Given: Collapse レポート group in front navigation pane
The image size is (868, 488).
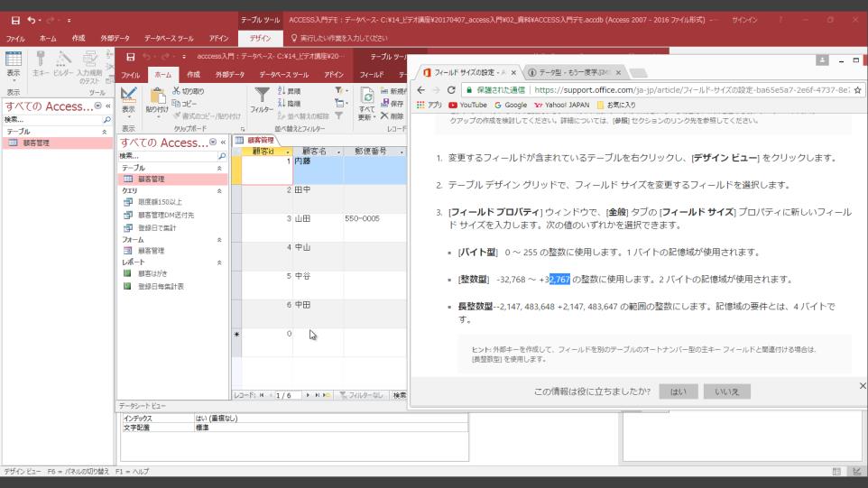Looking at the screenshot, I should pyautogui.click(x=219, y=262).
